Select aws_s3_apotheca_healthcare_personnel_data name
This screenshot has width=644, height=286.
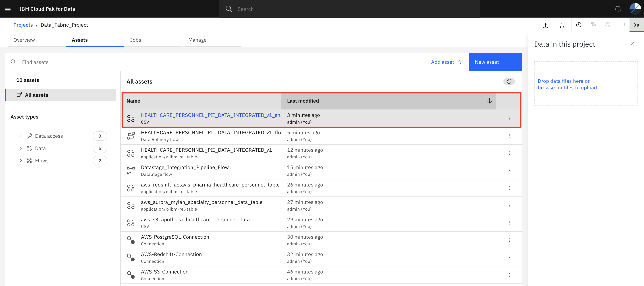(195, 220)
